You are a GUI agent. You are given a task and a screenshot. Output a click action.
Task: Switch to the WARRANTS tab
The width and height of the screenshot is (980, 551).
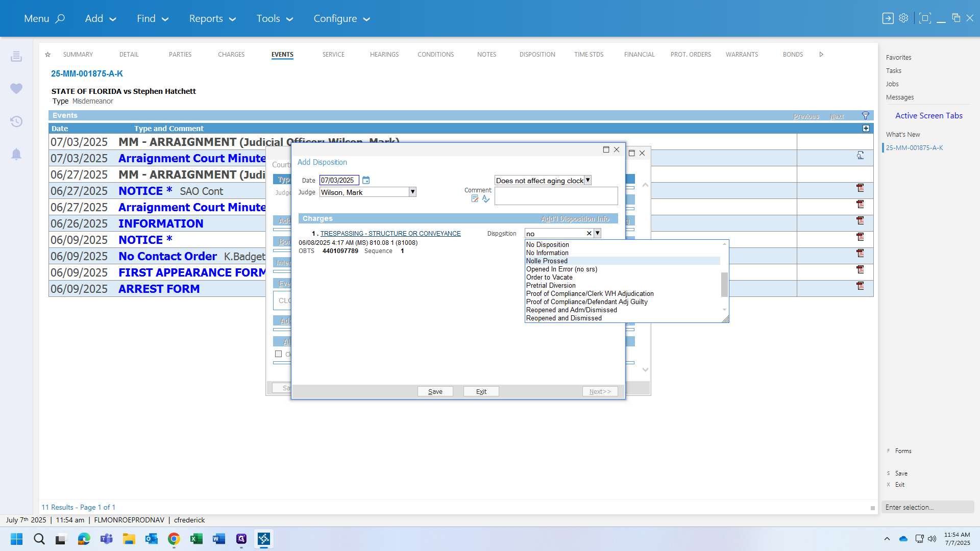tap(742, 55)
